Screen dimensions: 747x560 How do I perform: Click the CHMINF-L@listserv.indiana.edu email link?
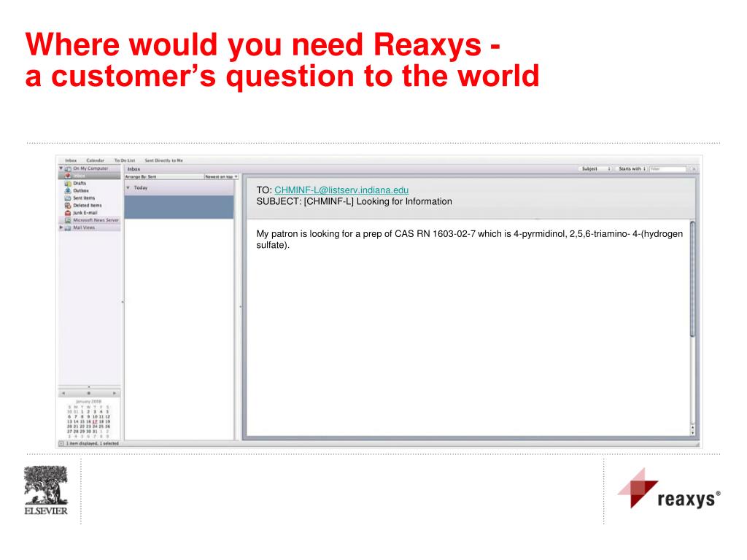[x=341, y=190]
